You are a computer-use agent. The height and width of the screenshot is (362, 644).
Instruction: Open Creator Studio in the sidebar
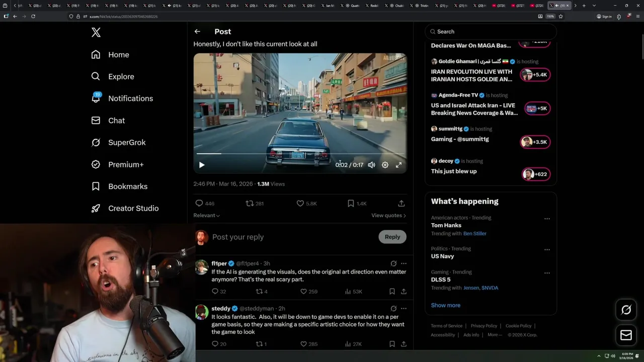pos(125,208)
